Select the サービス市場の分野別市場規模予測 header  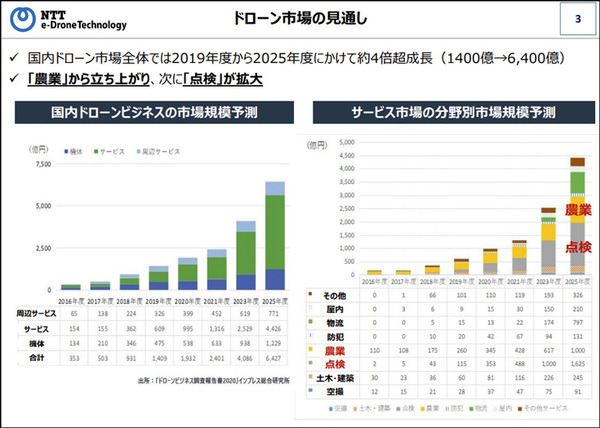pyautogui.click(x=446, y=116)
